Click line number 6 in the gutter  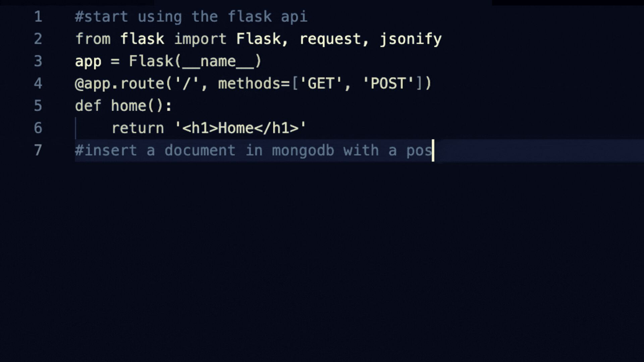click(38, 128)
